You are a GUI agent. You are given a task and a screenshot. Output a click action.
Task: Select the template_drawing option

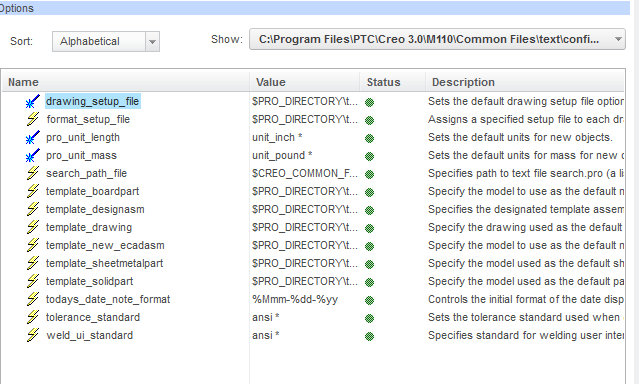point(89,227)
